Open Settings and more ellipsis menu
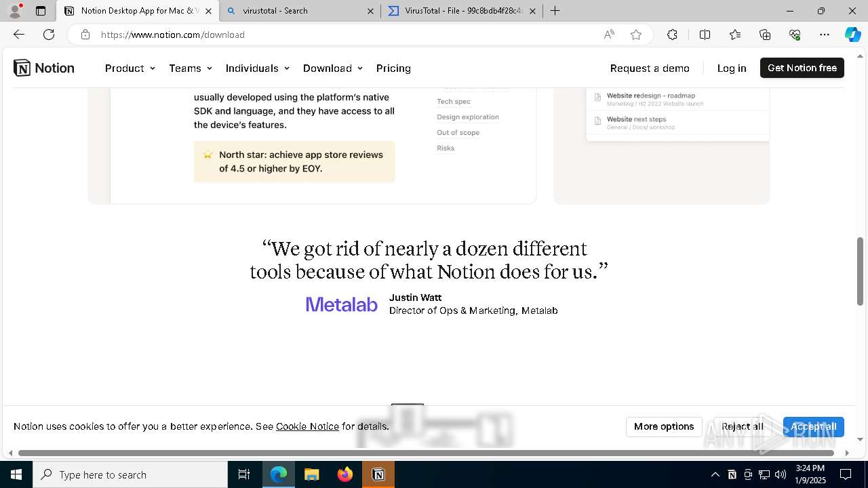Viewport: 868px width, 488px height. click(x=825, y=35)
